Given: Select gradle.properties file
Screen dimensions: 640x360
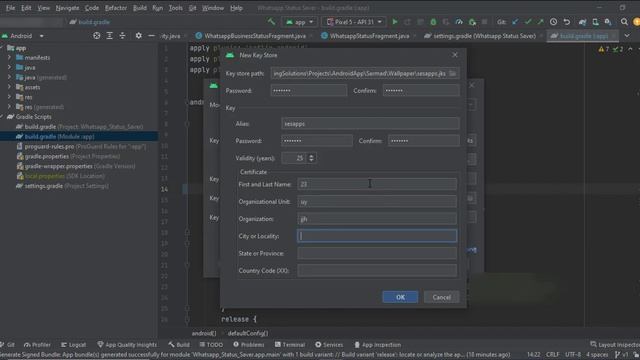Looking at the screenshot, I should point(68,156).
